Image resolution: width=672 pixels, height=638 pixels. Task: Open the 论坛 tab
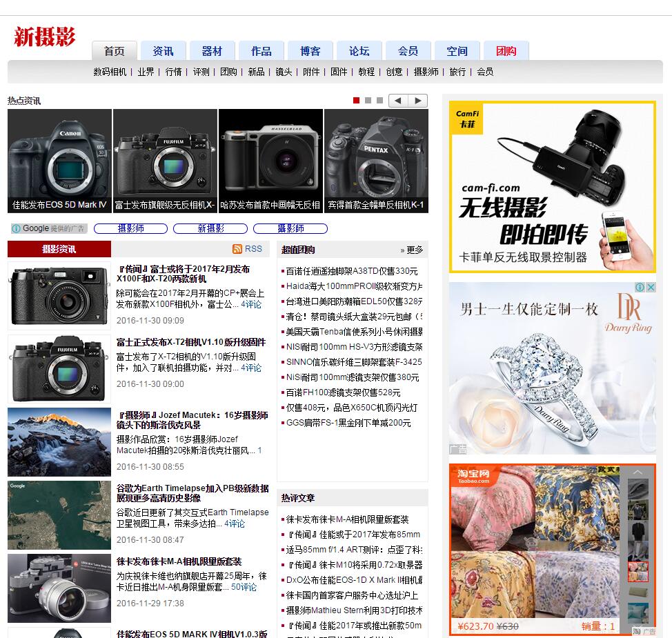coord(359,51)
